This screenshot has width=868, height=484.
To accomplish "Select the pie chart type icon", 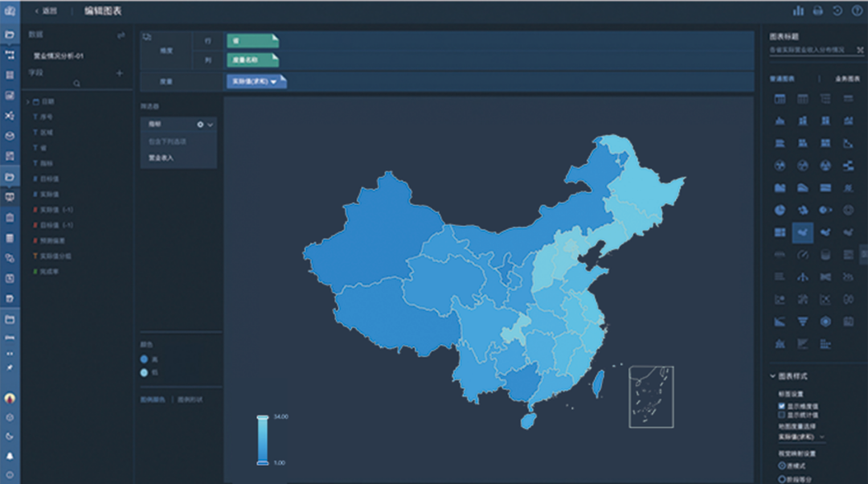I will [x=780, y=210].
